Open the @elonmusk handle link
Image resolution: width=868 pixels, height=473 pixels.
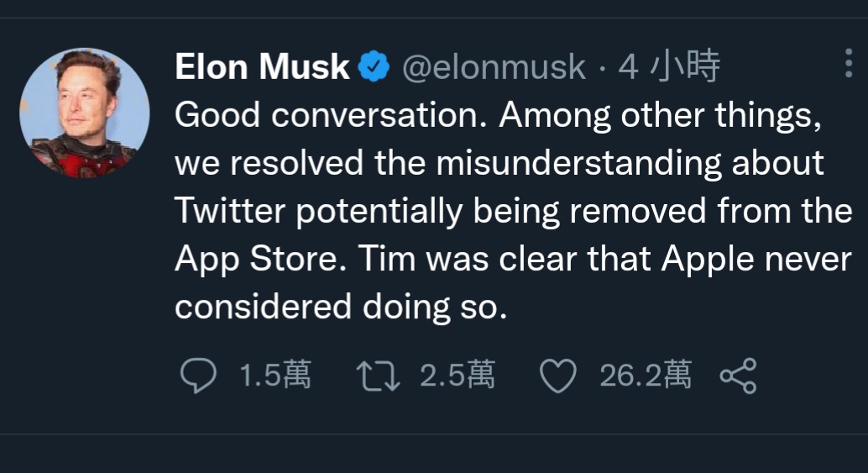494,67
